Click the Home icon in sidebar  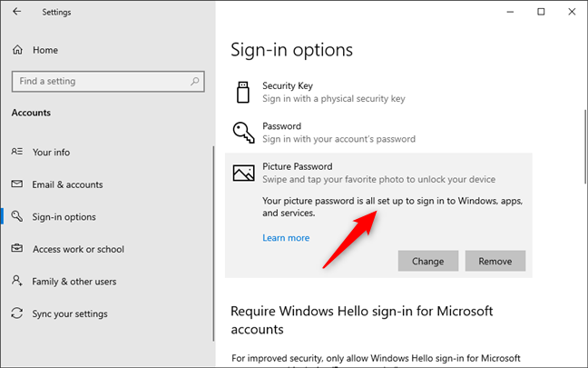pyautogui.click(x=17, y=50)
